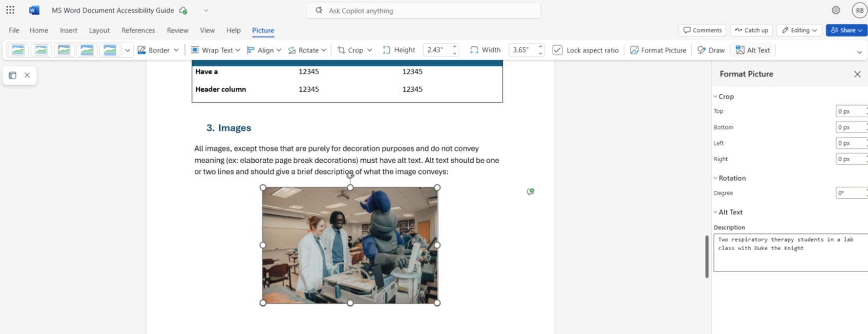
Task: Click the Draw tool icon
Action: (702, 50)
